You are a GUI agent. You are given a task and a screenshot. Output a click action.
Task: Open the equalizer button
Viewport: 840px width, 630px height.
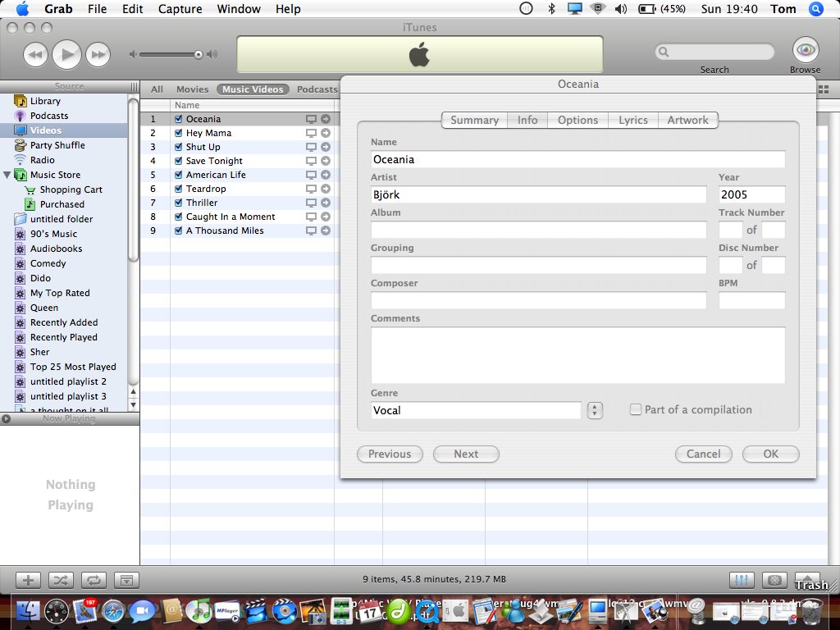coord(742,580)
